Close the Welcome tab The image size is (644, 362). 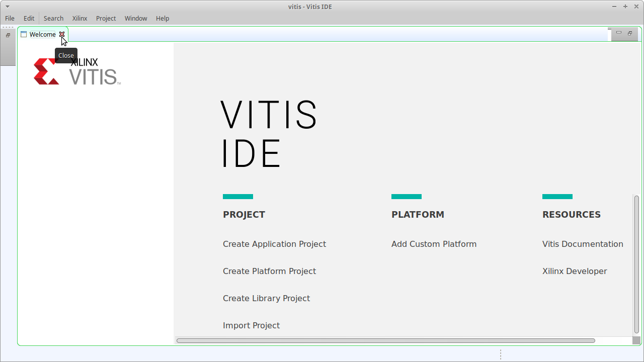(x=62, y=34)
